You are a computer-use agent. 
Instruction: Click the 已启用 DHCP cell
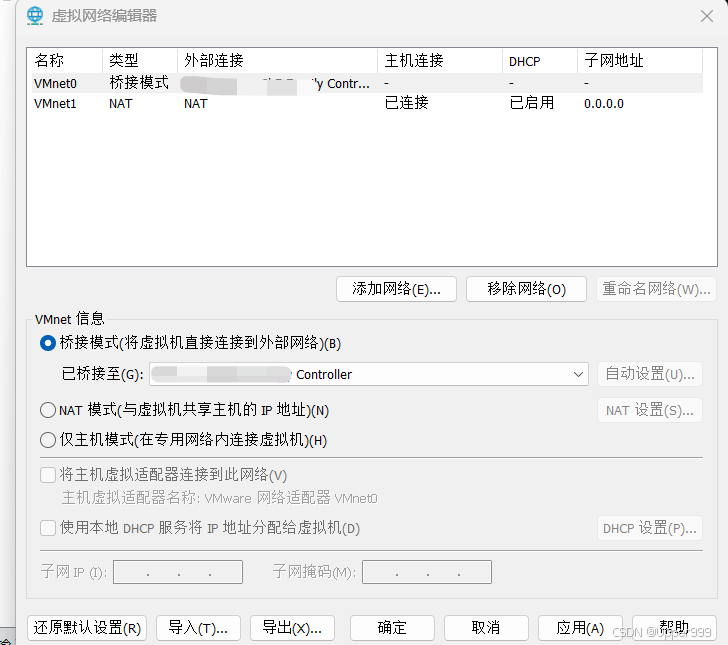tap(532, 103)
